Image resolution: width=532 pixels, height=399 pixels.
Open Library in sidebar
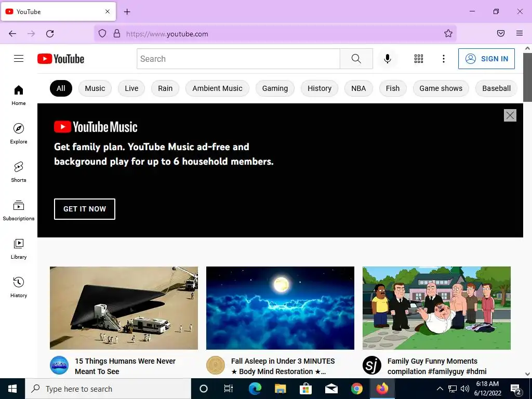19,249
